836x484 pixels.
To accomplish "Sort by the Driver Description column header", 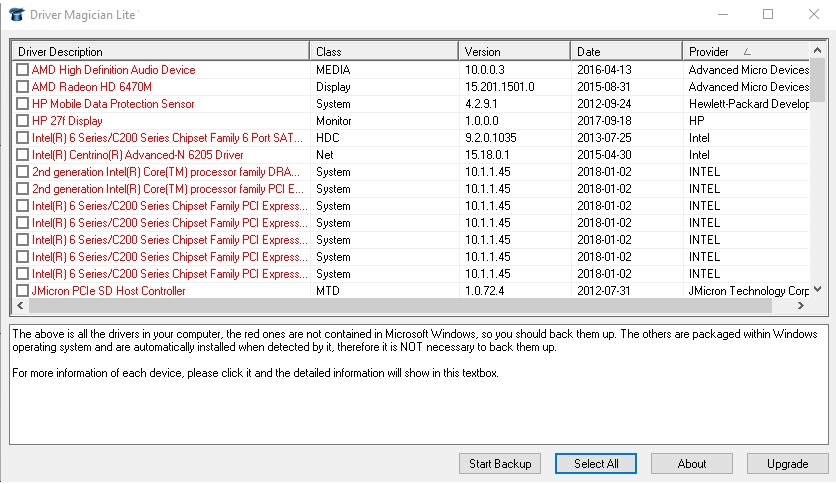I will pos(160,51).
